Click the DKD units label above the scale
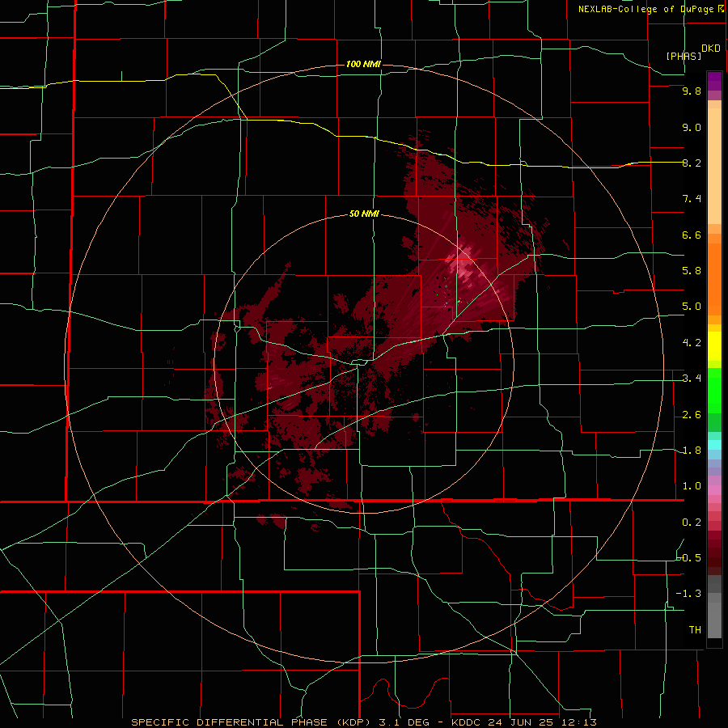Screen dimensions: 728x728 click(711, 49)
